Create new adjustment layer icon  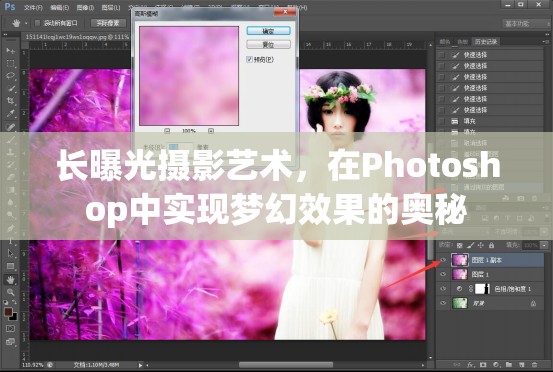(x=496, y=365)
